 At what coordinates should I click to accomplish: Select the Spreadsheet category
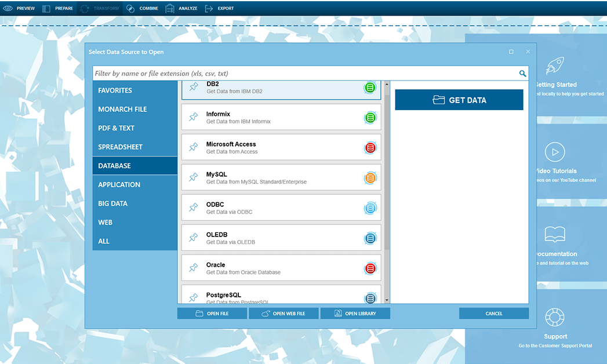tap(135, 147)
